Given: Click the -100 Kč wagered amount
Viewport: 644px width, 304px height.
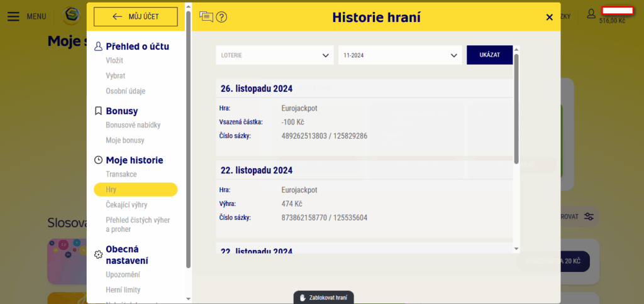Looking at the screenshot, I should 293,122.
